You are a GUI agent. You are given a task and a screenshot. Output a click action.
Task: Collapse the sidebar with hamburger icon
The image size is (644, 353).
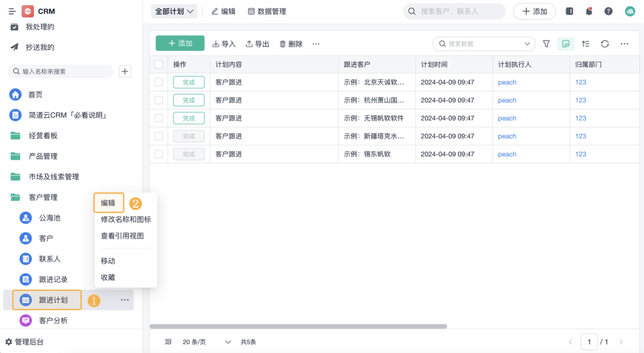click(12, 11)
